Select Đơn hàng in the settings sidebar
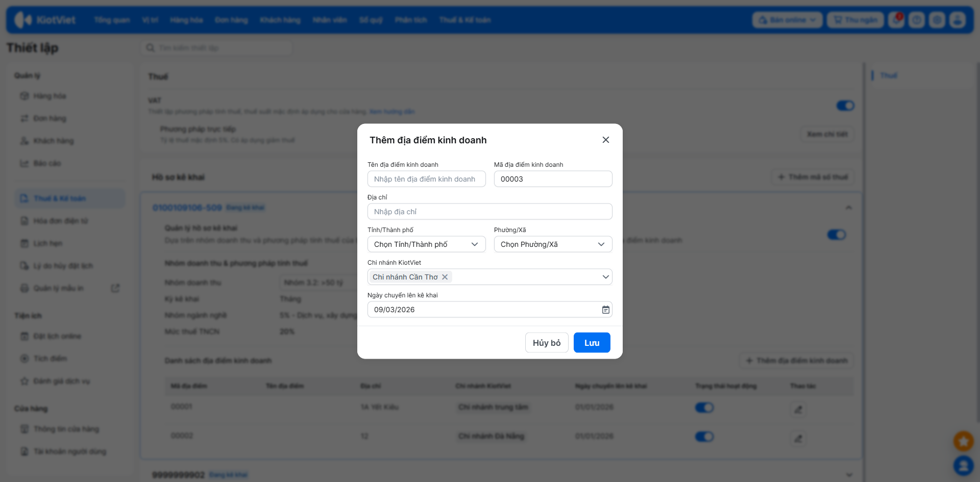The width and height of the screenshot is (980, 482). point(70,118)
